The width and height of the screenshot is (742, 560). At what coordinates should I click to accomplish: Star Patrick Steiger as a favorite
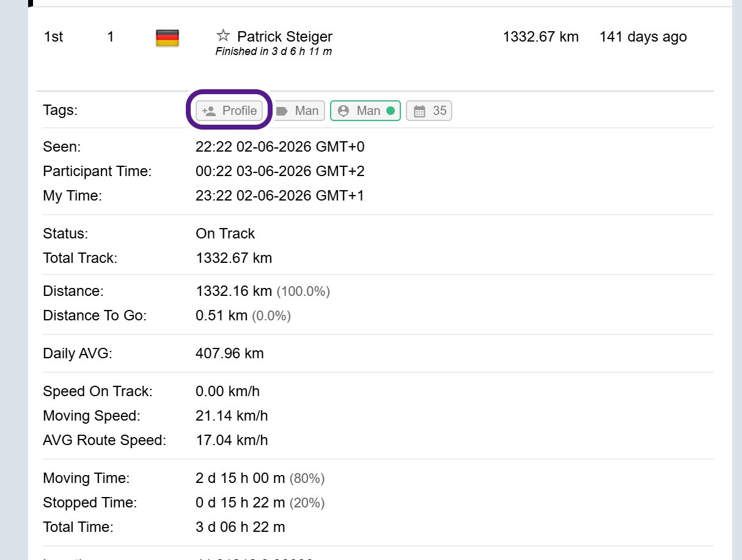222,36
